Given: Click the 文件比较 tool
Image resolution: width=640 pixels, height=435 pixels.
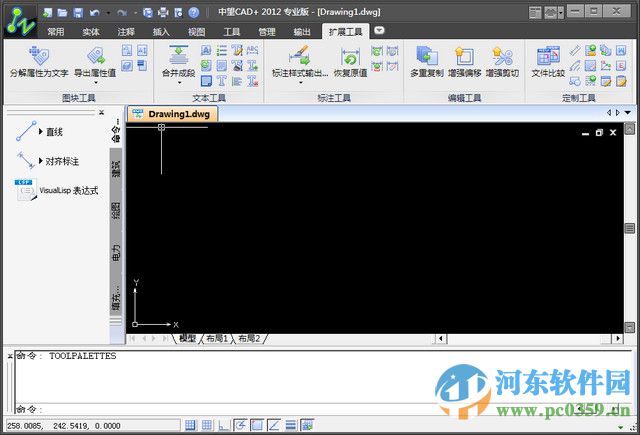Looking at the screenshot, I should [x=548, y=61].
